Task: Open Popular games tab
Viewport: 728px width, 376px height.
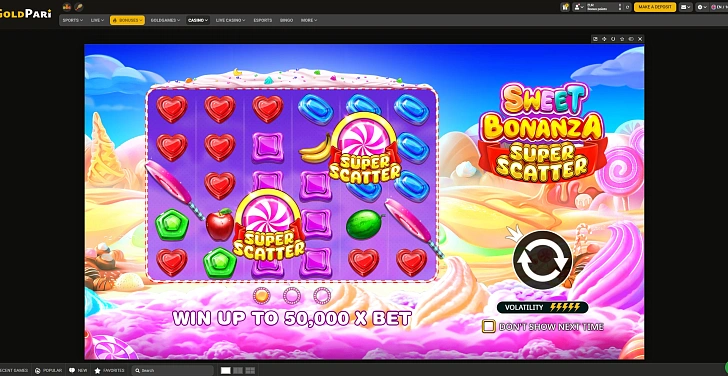Action: pos(48,370)
